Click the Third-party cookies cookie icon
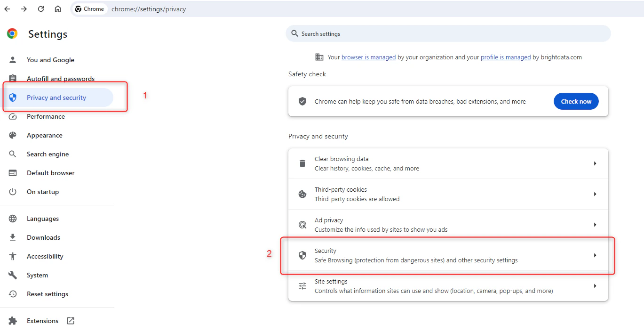The image size is (644, 333). 302,194
